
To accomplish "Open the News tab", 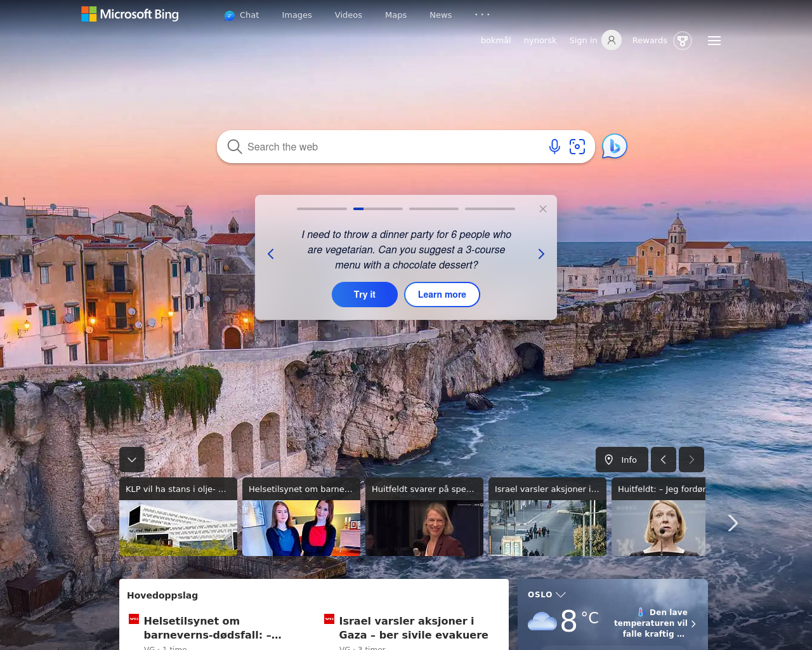I will click(x=441, y=15).
